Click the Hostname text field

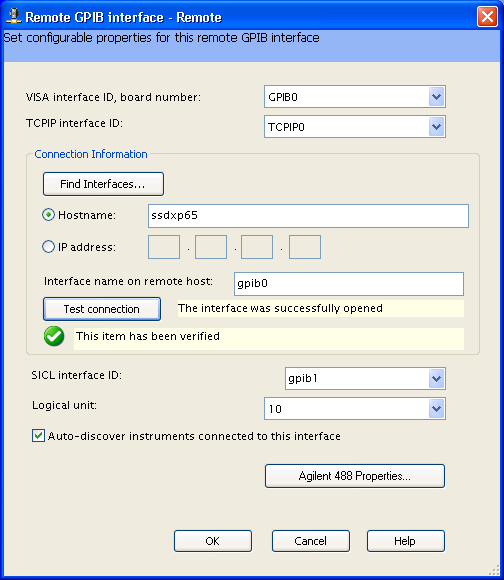point(308,216)
